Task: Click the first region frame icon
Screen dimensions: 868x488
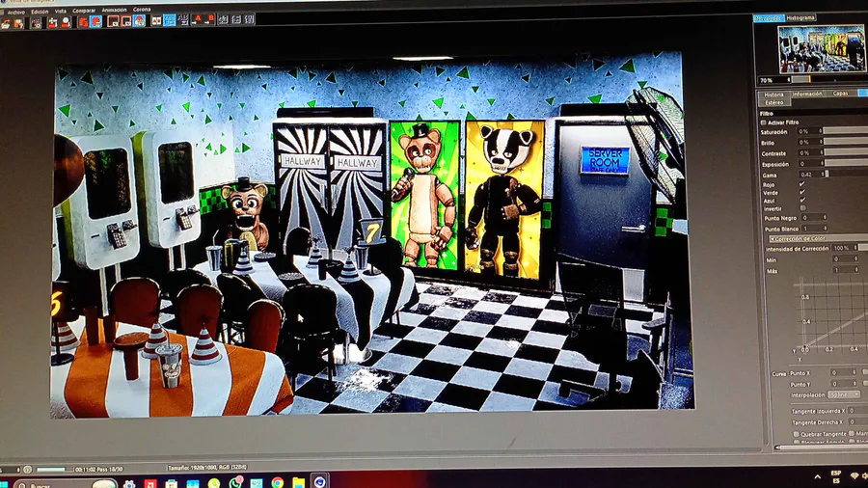Action: click(113, 21)
